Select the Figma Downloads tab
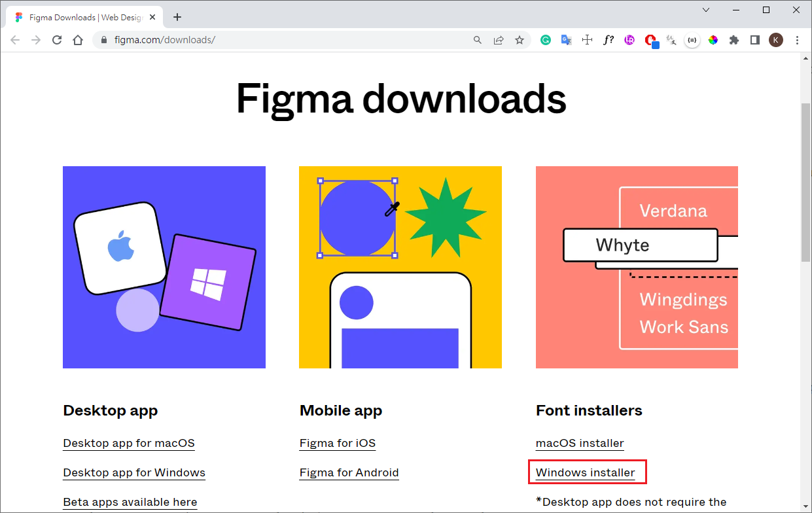 [82, 17]
